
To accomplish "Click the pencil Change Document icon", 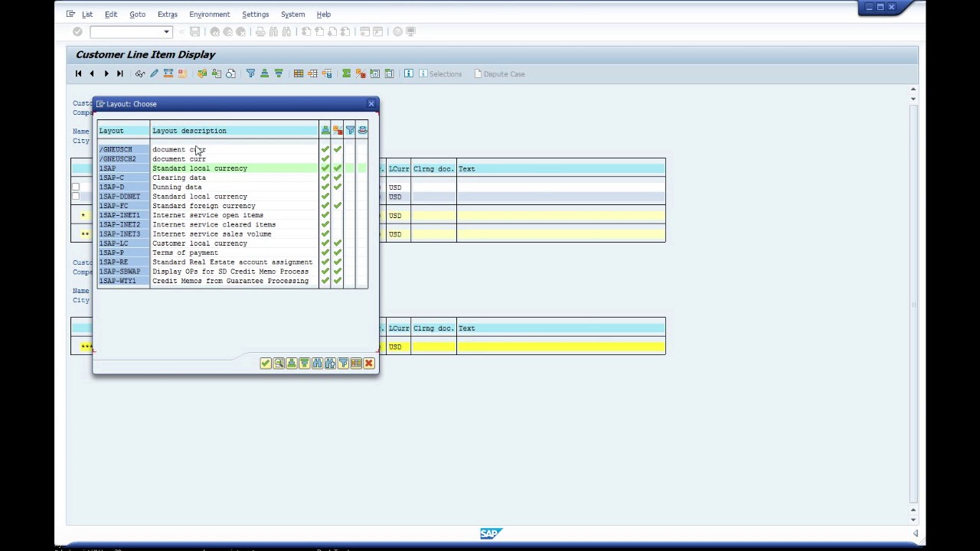I will [154, 73].
